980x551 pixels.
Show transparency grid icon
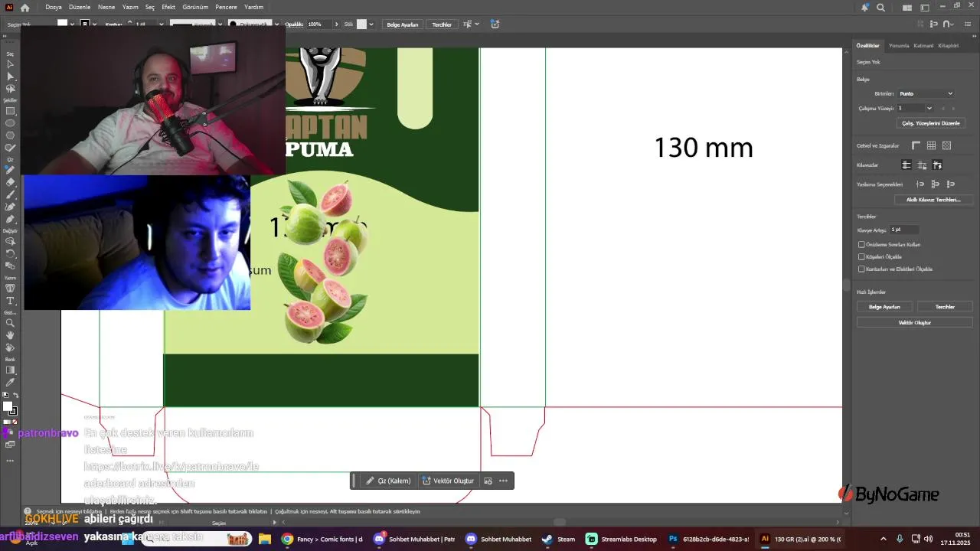pyautogui.click(x=946, y=145)
